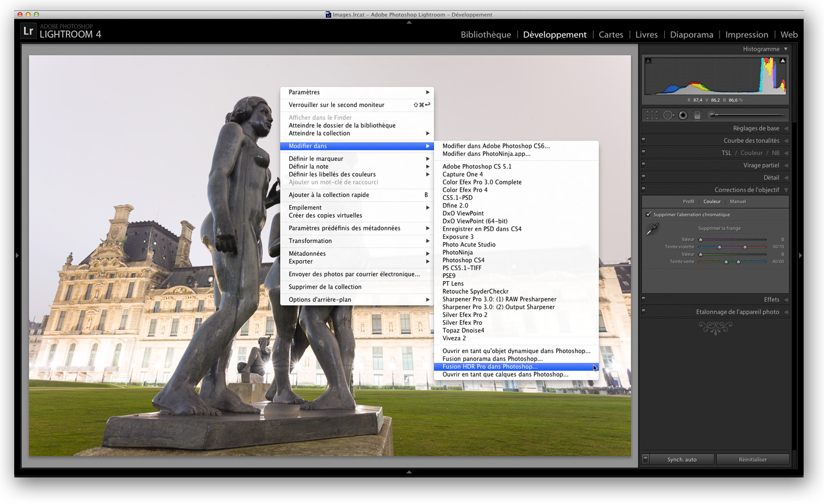The height and width of the screenshot is (504, 824).
Task: Open the Manuel lens correction tab
Action: pos(738,201)
